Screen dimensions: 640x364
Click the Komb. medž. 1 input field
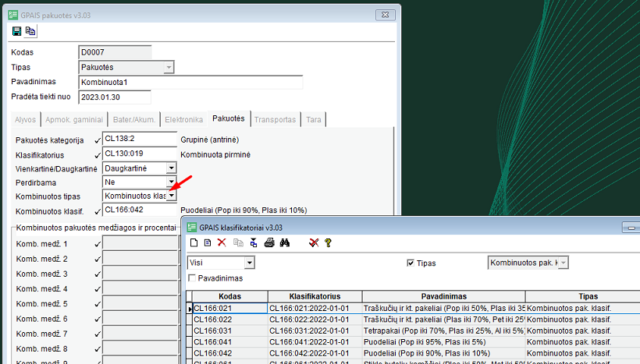point(140,243)
